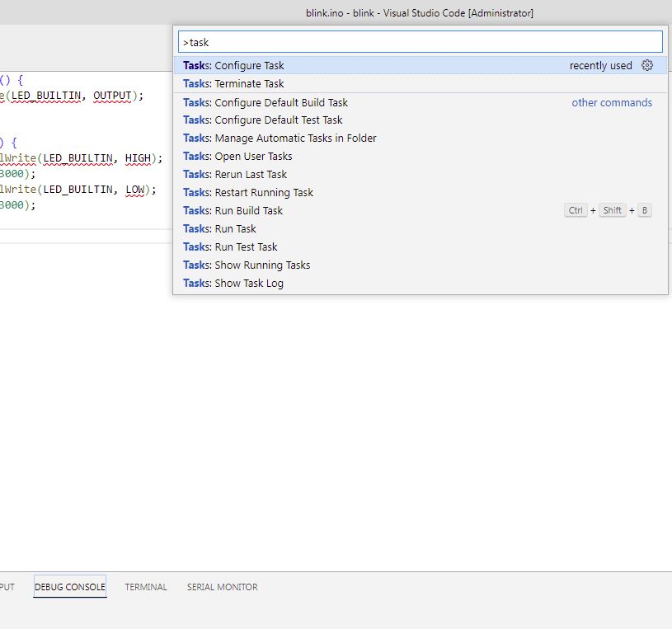
Task: Pick Tasks: Manage Automatic Tasks in Folder
Action: coord(280,138)
